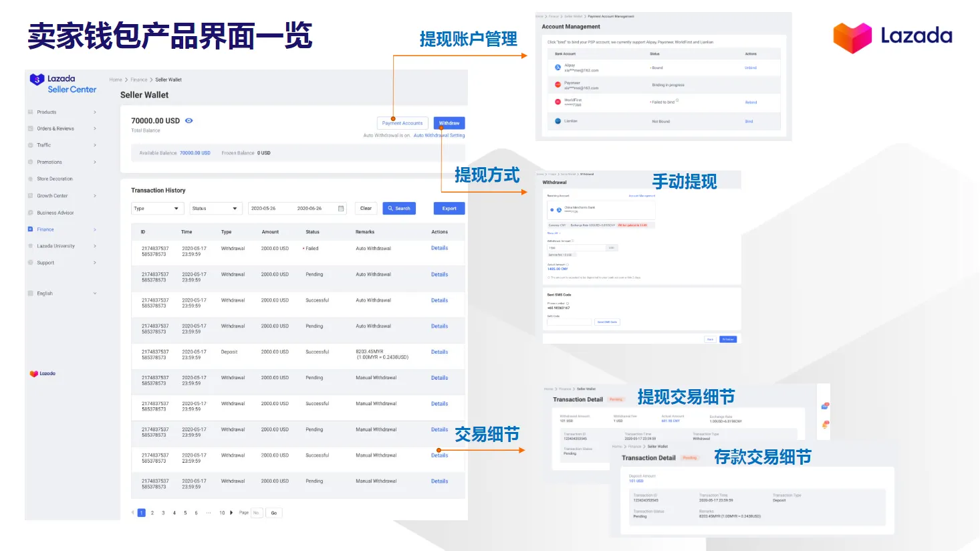Open the Status filter dropdown
Viewport: 980px width, 551px height.
[x=215, y=208]
